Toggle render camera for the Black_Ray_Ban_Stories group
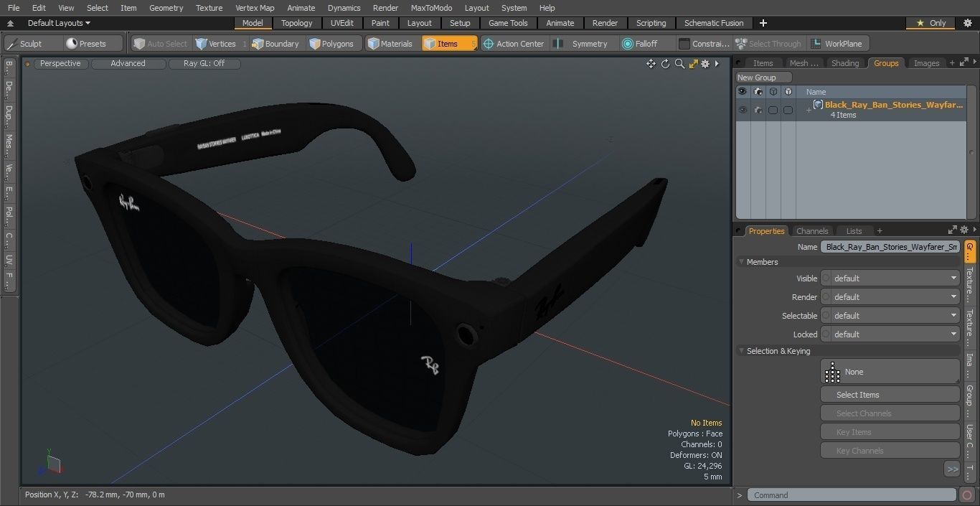 point(758,110)
